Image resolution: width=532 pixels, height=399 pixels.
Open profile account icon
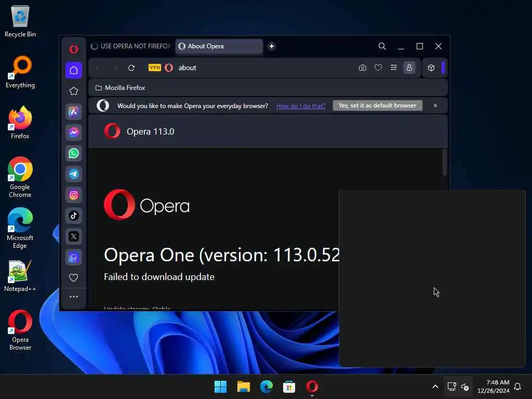pos(409,68)
